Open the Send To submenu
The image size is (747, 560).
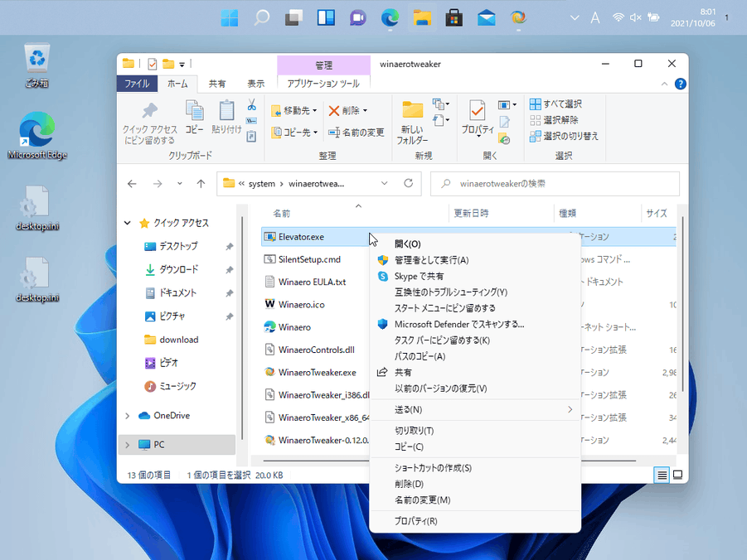point(475,409)
